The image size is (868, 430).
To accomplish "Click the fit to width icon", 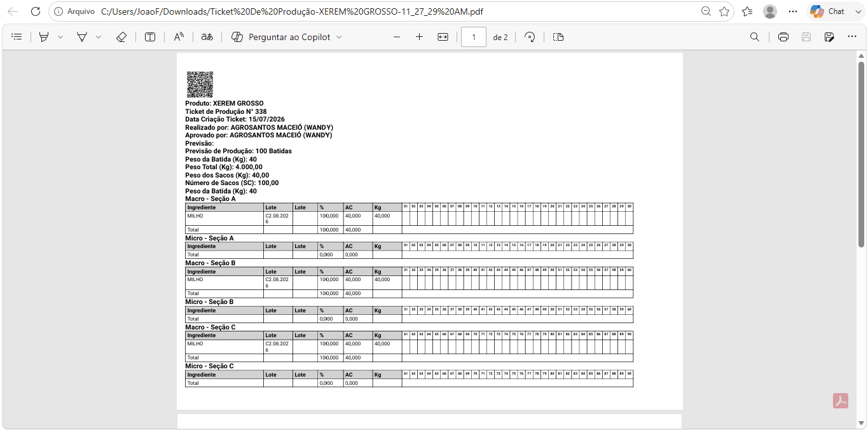I will (x=443, y=37).
